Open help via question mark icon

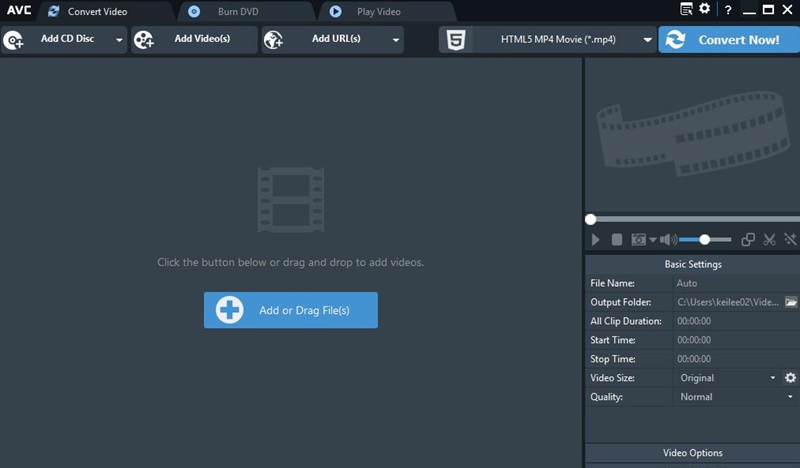tap(728, 10)
